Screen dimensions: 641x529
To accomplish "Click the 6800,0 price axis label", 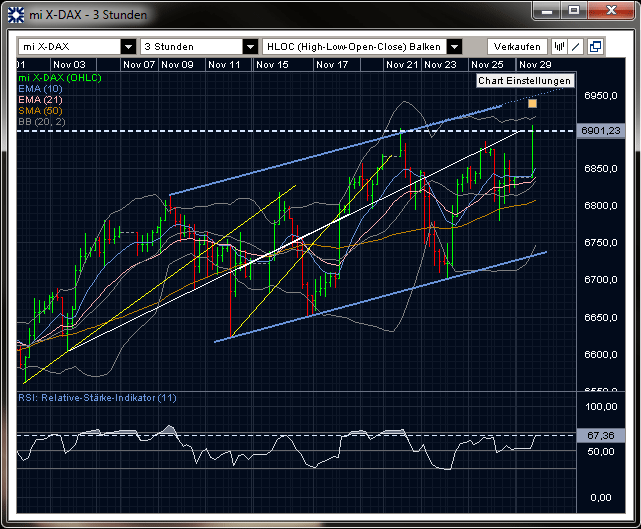I will [601, 206].
